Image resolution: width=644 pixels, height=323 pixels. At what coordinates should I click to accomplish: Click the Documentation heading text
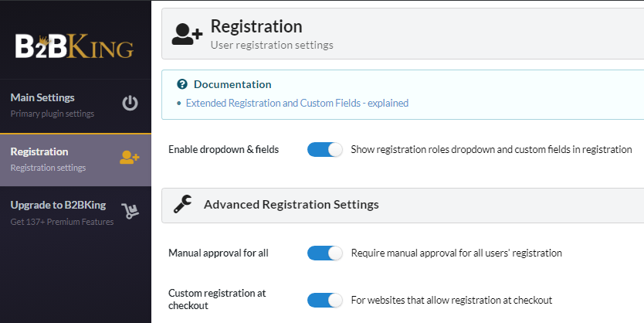click(x=232, y=84)
